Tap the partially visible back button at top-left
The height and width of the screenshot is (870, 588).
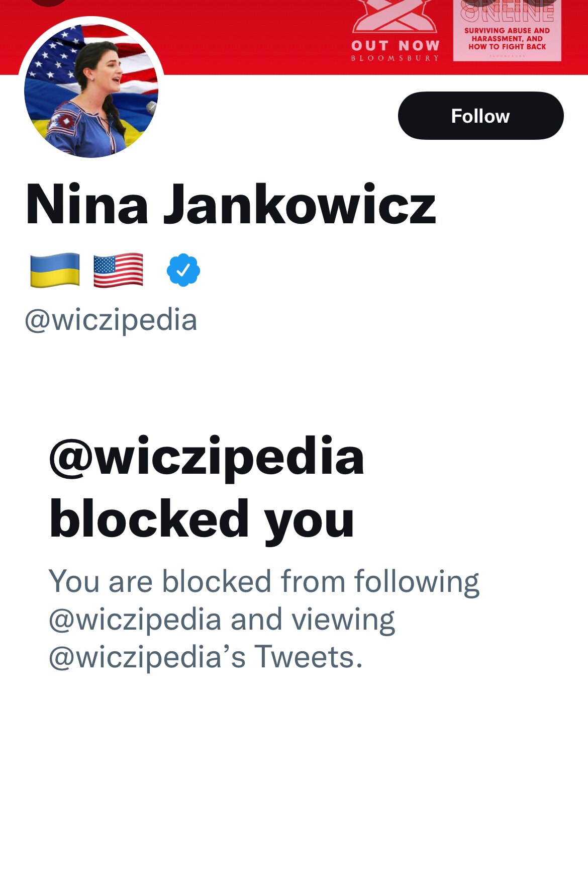[x=48, y=2]
